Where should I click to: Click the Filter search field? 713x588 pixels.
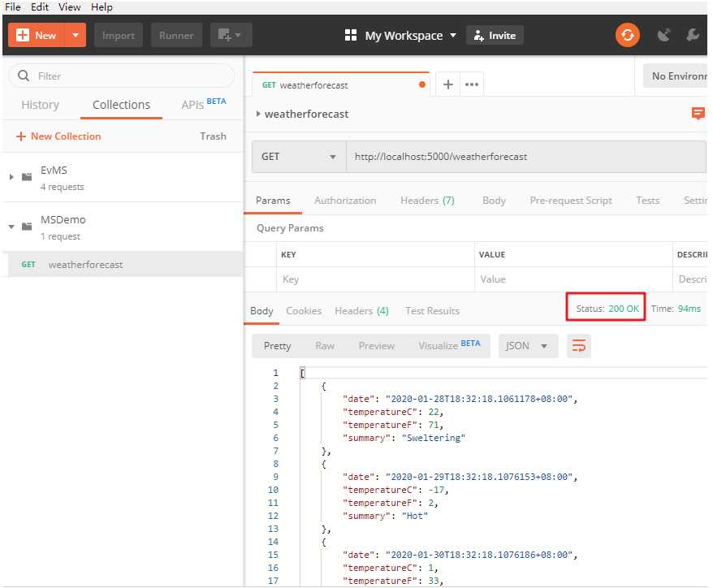click(122, 76)
